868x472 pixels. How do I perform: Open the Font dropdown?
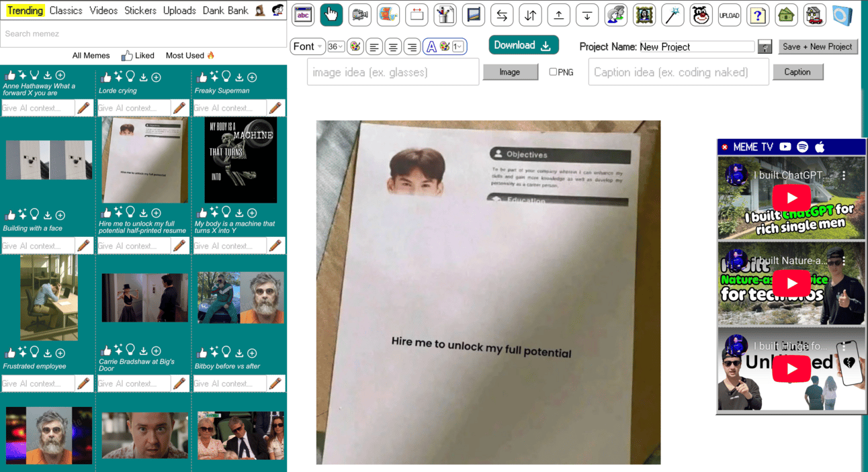click(x=308, y=46)
